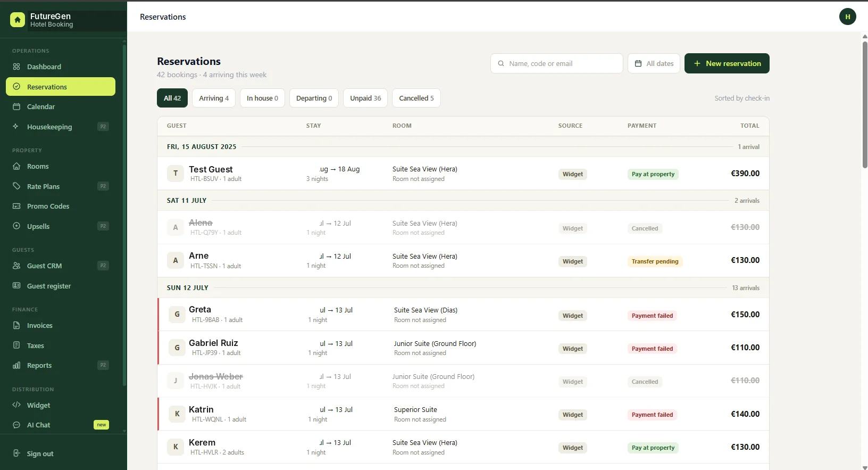Open Rate Plans tag icon
Image resolution: width=868 pixels, height=470 pixels.
point(16,186)
